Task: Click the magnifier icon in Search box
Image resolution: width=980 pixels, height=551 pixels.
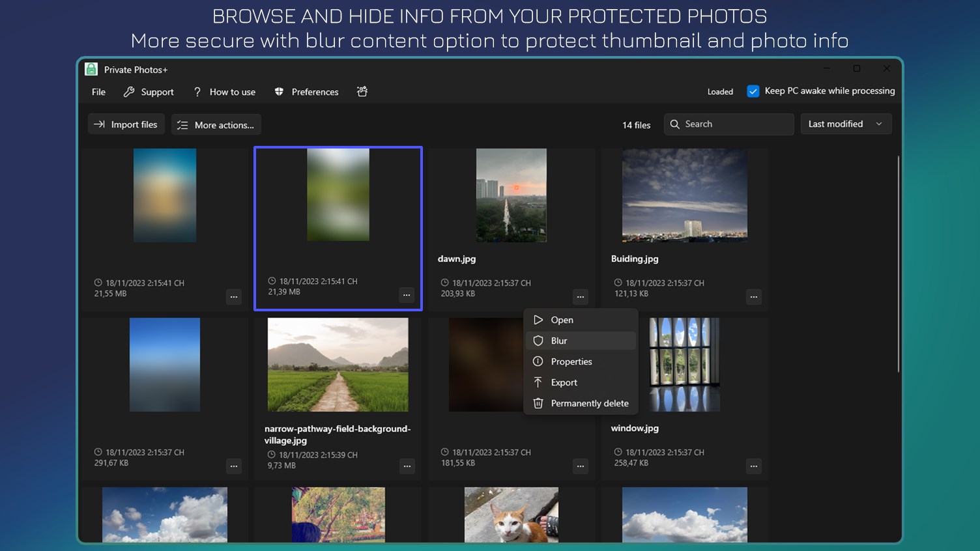Action: click(675, 124)
